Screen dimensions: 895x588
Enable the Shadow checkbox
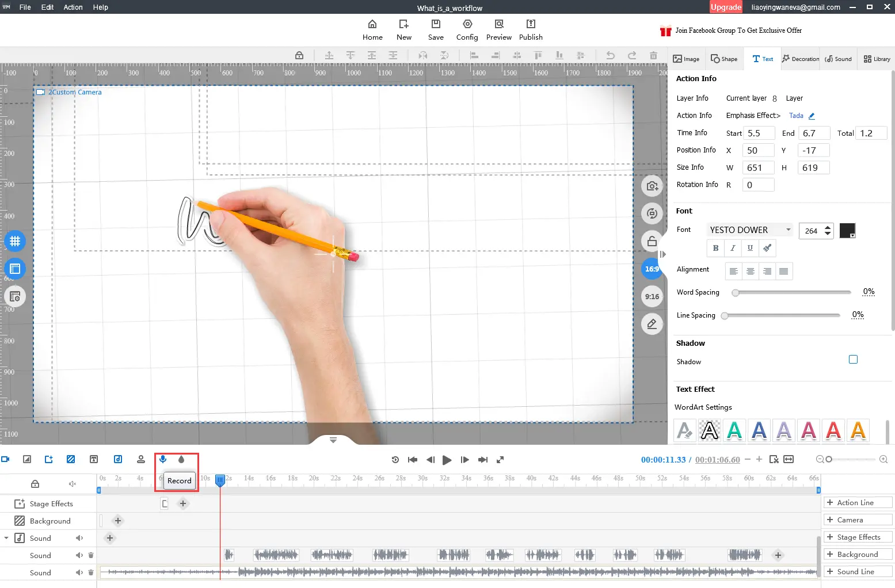coord(853,360)
